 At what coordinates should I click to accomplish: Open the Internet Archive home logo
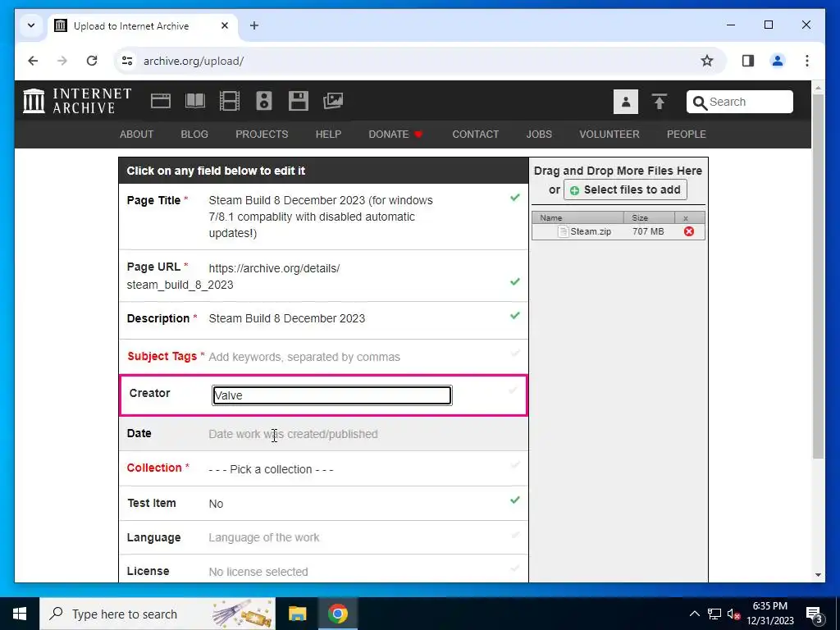[x=76, y=101]
